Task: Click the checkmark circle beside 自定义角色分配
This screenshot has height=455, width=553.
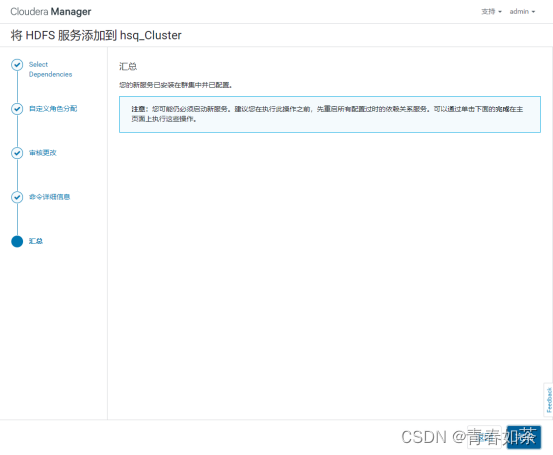Action: (17, 109)
